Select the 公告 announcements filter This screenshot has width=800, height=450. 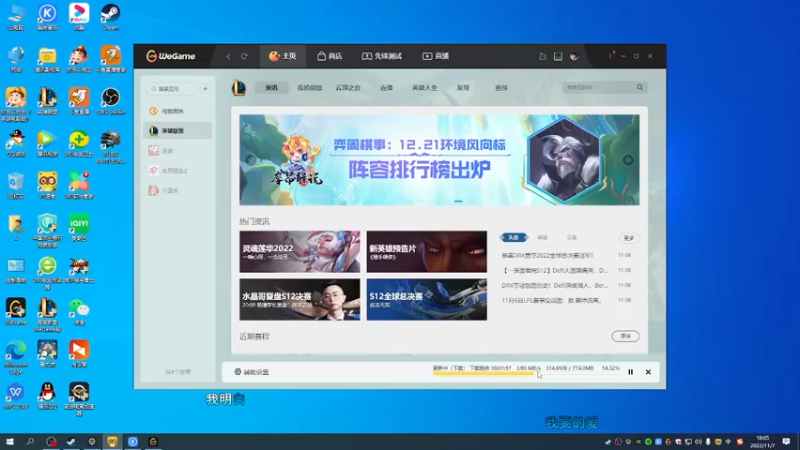coord(571,237)
